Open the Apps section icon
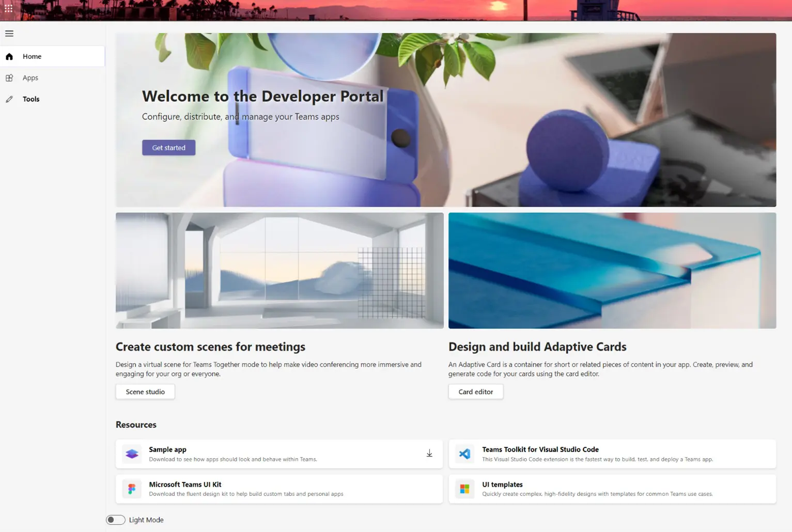The image size is (792, 532). coord(9,77)
